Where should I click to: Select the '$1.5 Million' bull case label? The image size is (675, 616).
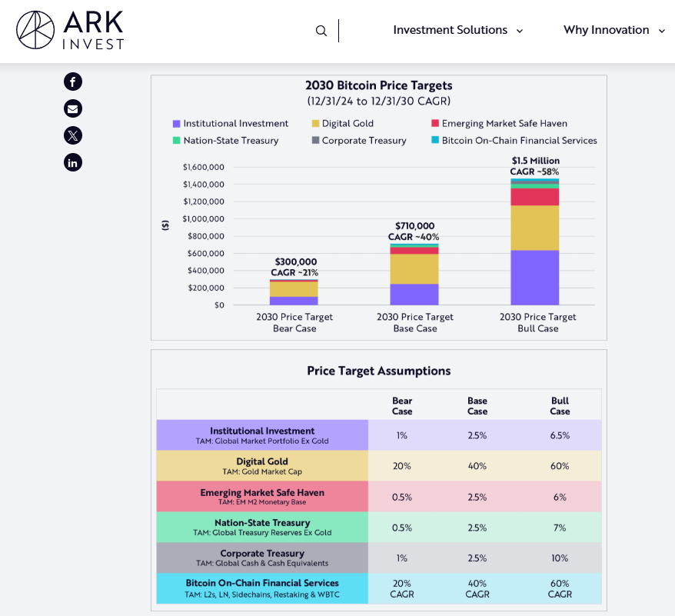536,161
